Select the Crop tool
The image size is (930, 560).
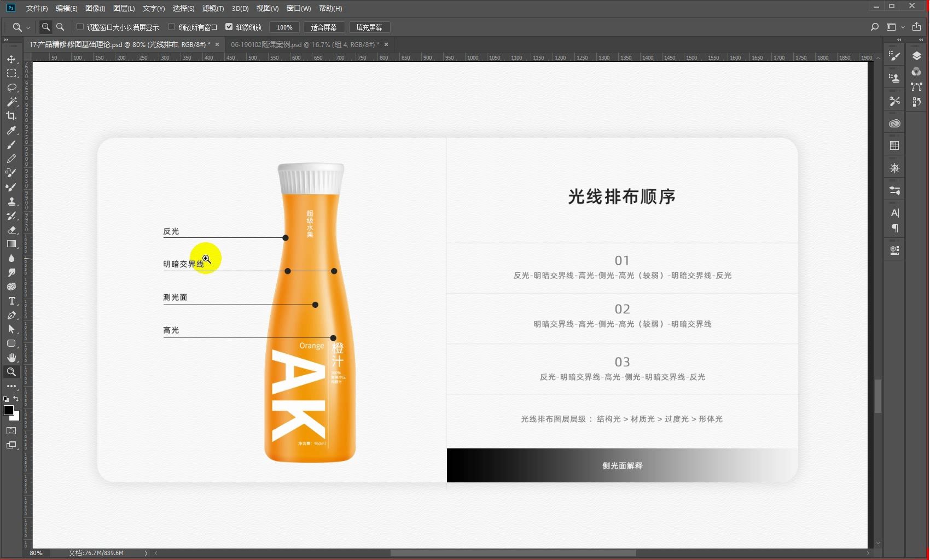(11, 116)
